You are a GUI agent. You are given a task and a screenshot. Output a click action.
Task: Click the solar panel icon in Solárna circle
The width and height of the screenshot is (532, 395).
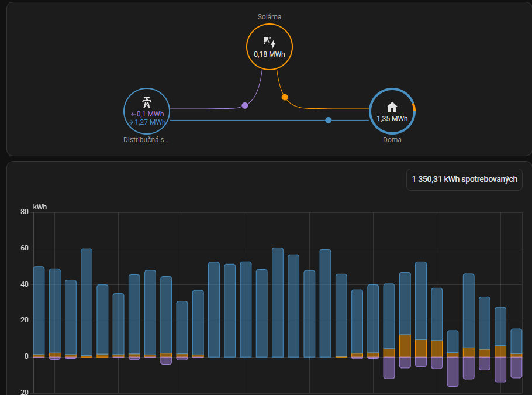[269, 42]
